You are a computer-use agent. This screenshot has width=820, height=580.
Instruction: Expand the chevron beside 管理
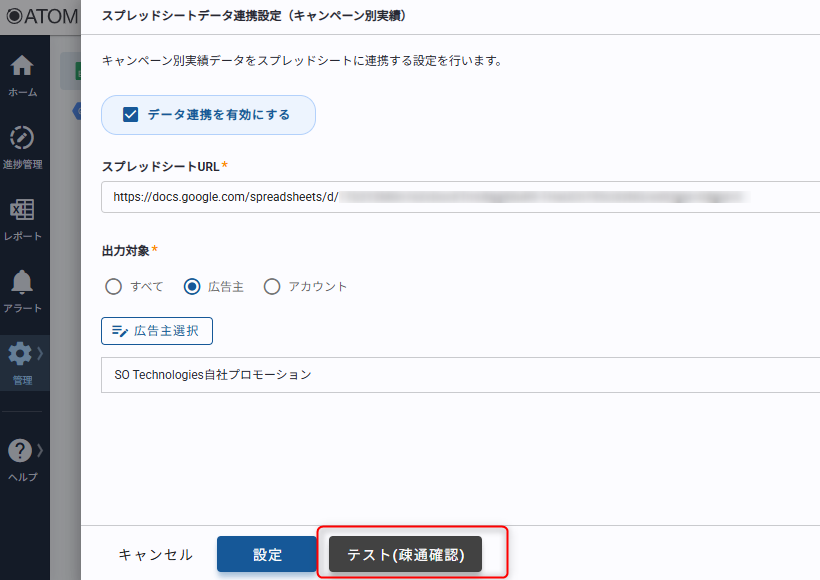pyautogui.click(x=40, y=354)
